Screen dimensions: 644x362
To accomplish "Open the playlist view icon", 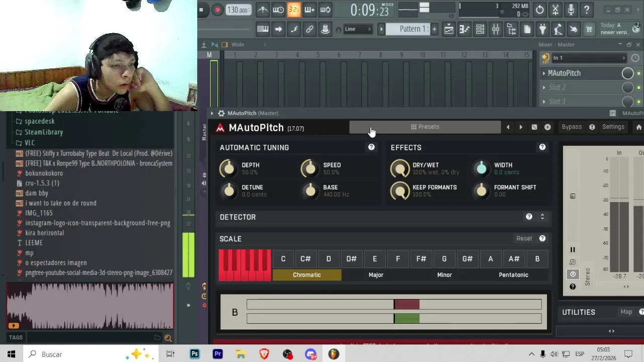I will click(x=449, y=30).
